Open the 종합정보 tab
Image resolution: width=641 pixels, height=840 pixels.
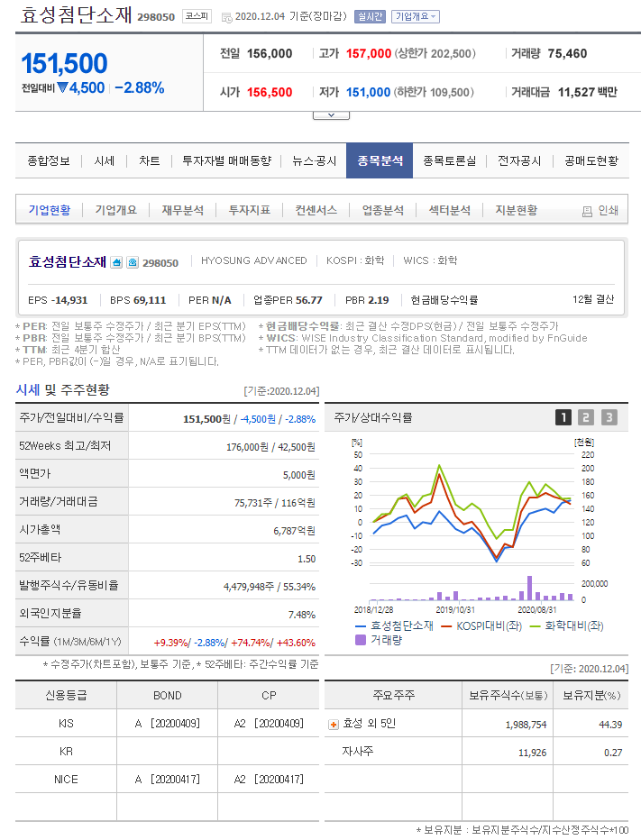(x=49, y=160)
